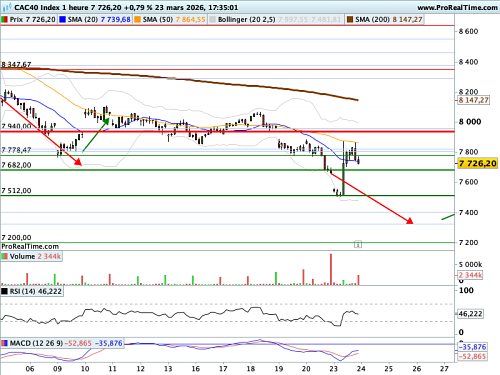Click the 7 800 price axis value
Viewport: 500px width, 375px height.
tap(468, 152)
